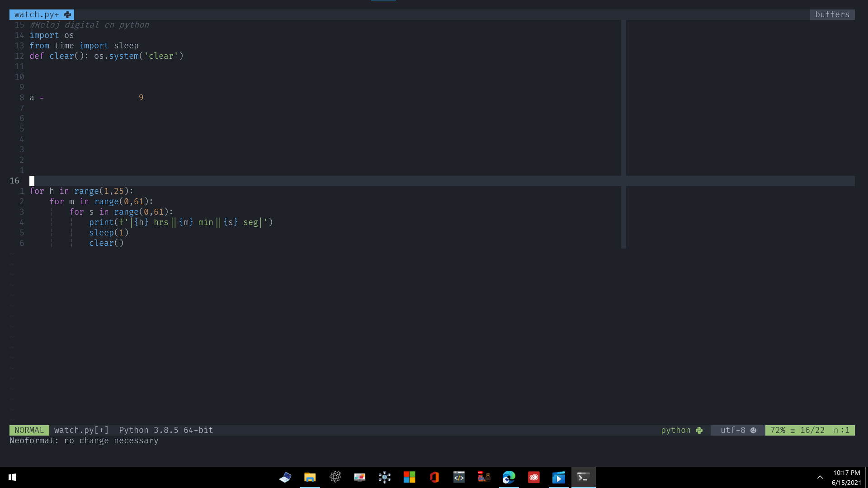Click the Python logo in the statusline
This screenshot has height=488, width=868.
point(699,430)
